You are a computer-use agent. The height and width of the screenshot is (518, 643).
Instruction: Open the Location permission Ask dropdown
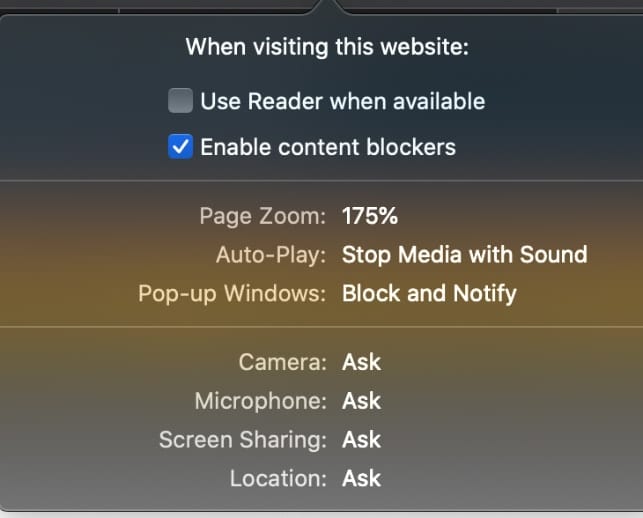pyautogui.click(x=361, y=479)
